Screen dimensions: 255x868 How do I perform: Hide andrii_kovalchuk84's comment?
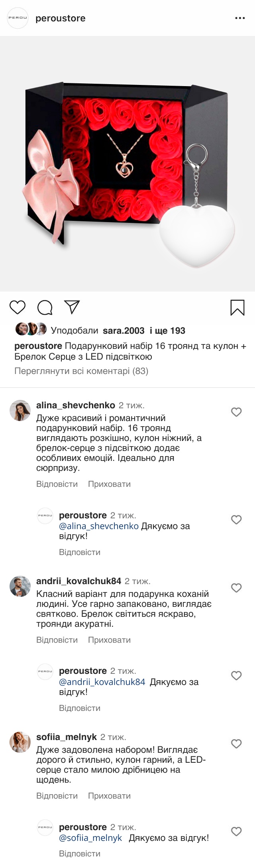(109, 640)
